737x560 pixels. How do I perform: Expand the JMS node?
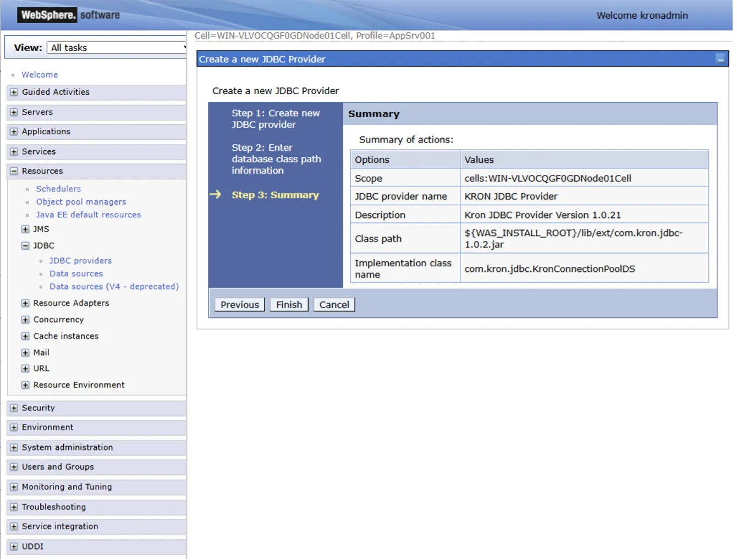[25, 229]
